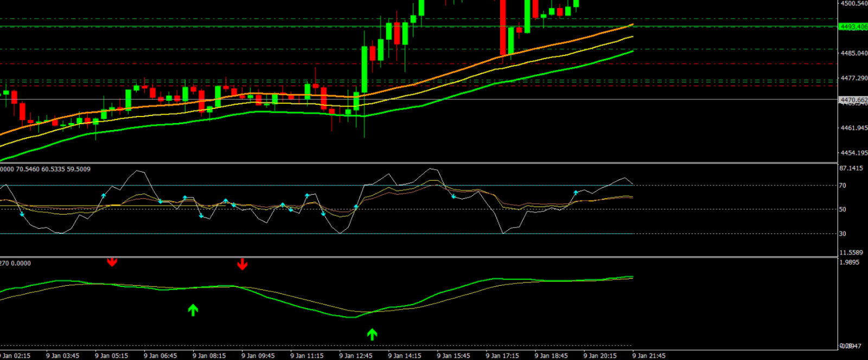Click the 87.1415 oscillator scale value

851,169
